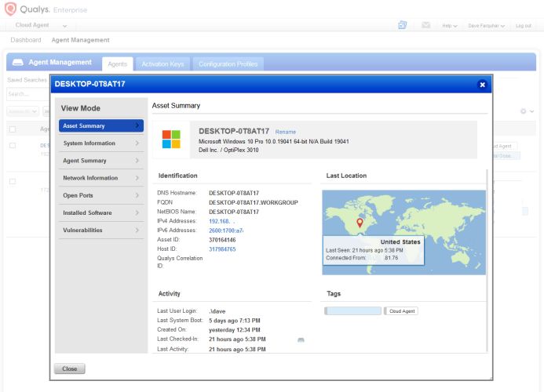The image size is (544, 392).
Task: Open the Actions dropdown behind dialog
Action: pos(22,111)
